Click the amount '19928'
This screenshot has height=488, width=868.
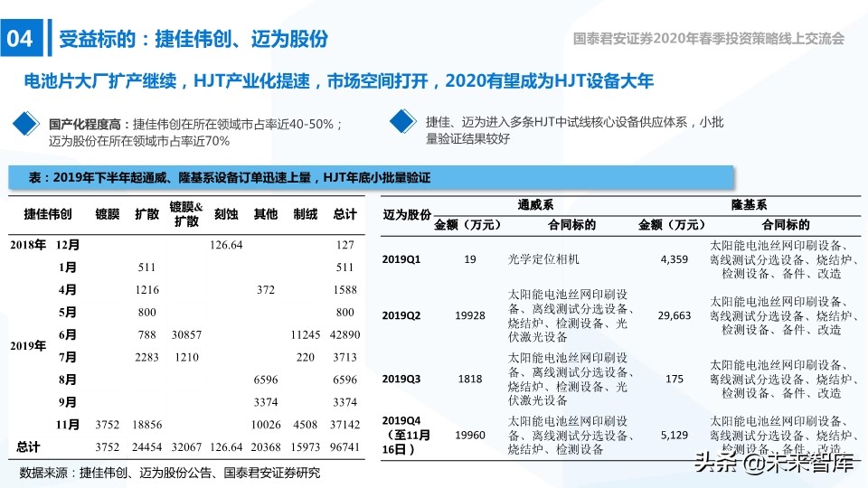pos(470,315)
